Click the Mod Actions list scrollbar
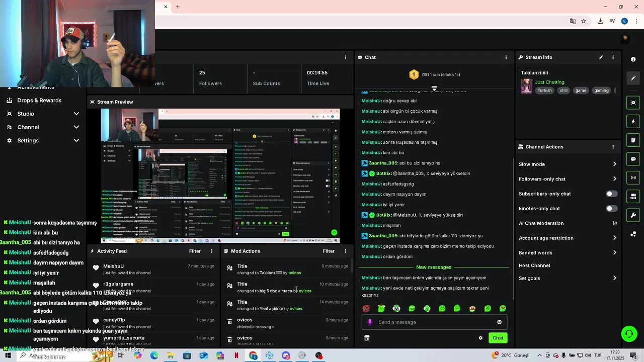This screenshot has width=644, height=362. coord(352,265)
